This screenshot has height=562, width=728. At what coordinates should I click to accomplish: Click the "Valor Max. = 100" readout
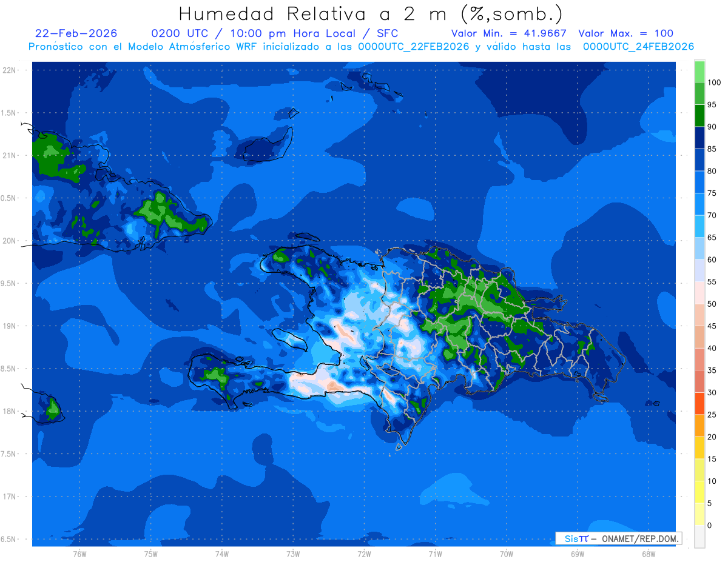(x=625, y=33)
